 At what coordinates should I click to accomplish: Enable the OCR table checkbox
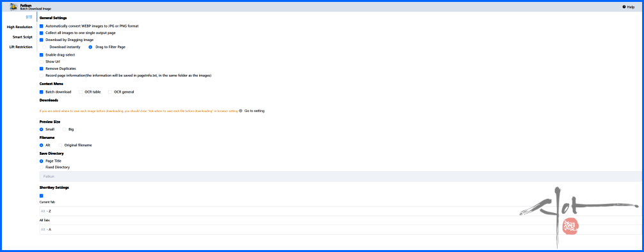(81, 92)
